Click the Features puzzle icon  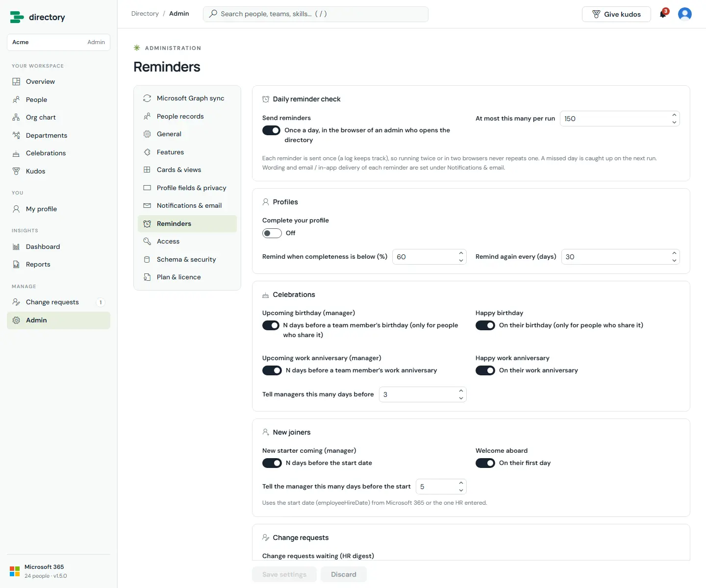pyautogui.click(x=147, y=152)
